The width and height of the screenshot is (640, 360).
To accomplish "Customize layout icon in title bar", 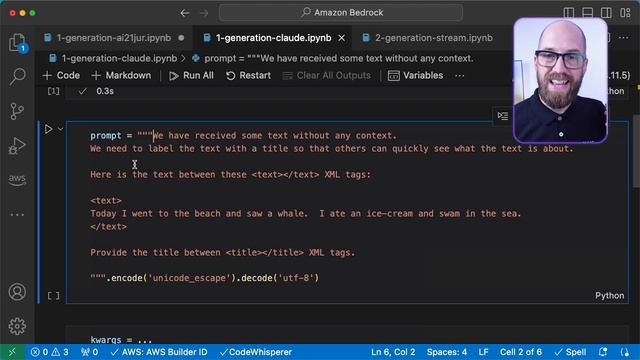I will [x=625, y=13].
